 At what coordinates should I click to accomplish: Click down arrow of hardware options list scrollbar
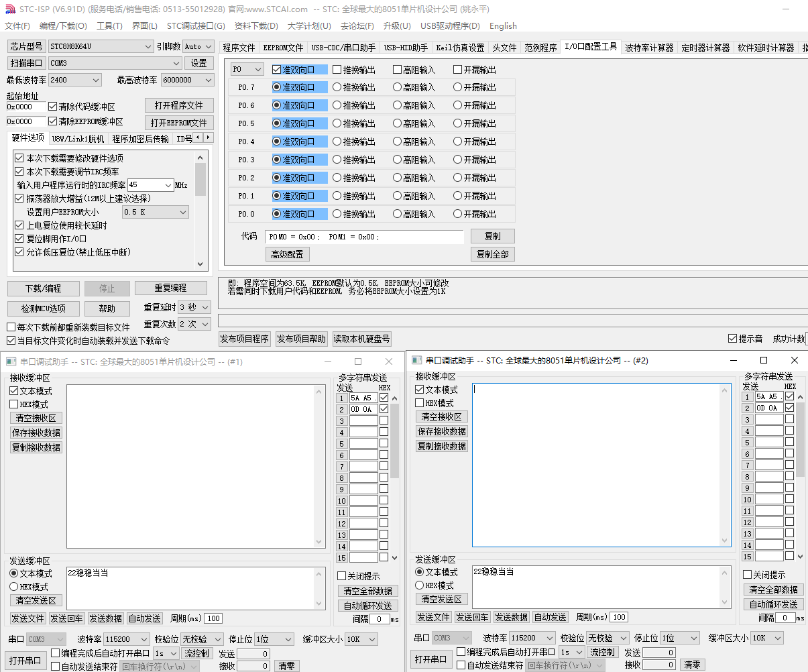200,264
